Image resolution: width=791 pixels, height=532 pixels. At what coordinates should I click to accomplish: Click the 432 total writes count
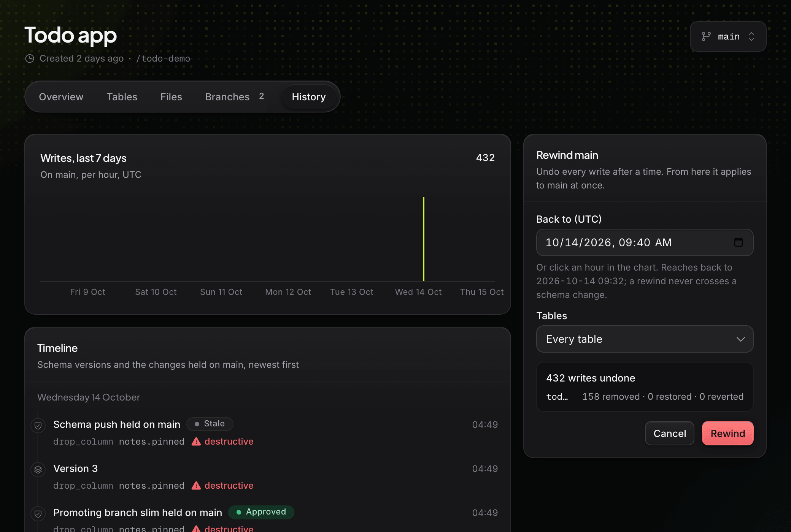point(485,158)
